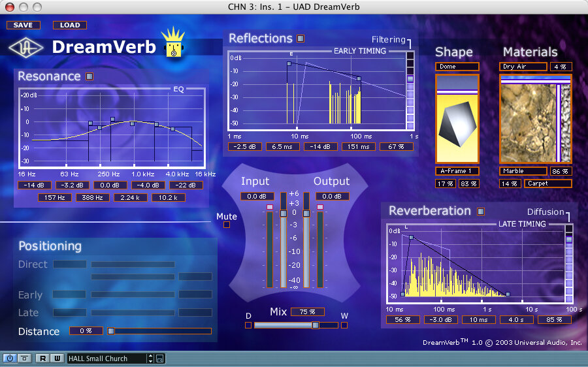The image size is (588, 367).
Task: Click the Diffusion vertical slider in Reverberation
Action: 569,263
